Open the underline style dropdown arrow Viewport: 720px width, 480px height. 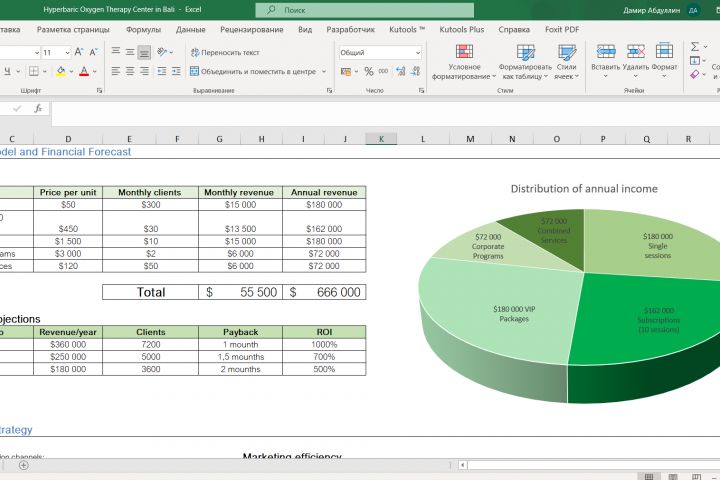pos(18,72)
